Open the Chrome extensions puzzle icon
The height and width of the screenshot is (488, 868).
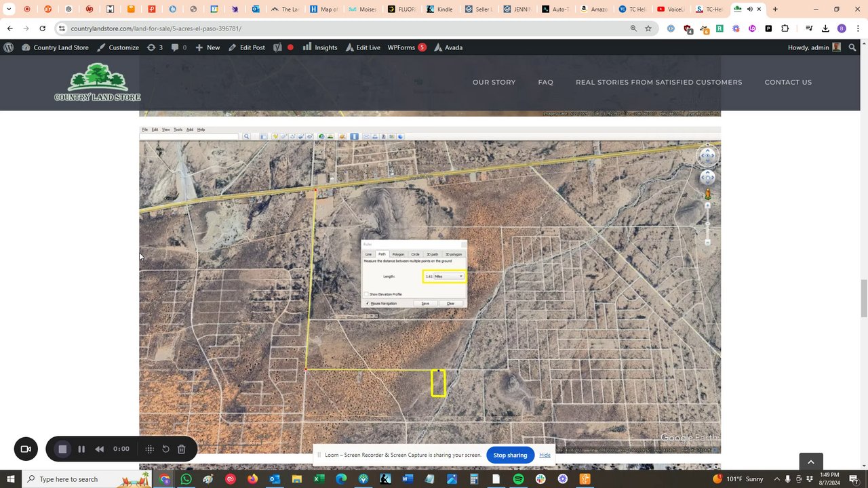pos(785,28)
